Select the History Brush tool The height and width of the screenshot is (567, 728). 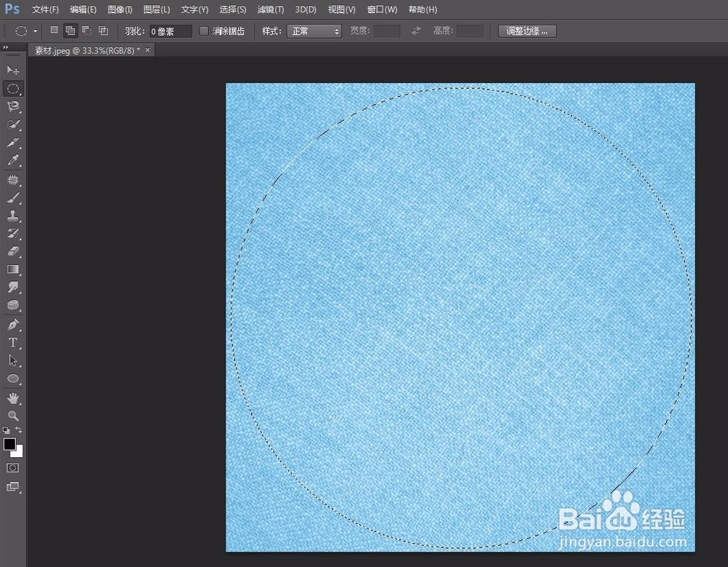coord(13,233)
